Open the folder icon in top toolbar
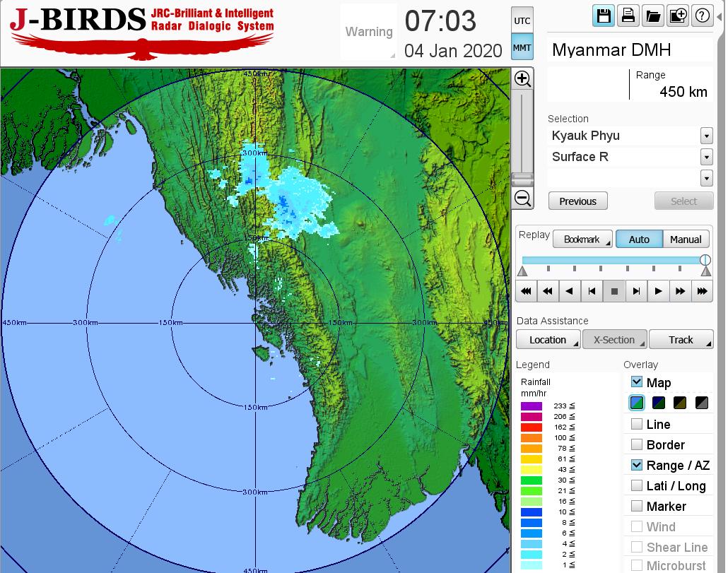The image size is (728, 573). pos(653,16)
